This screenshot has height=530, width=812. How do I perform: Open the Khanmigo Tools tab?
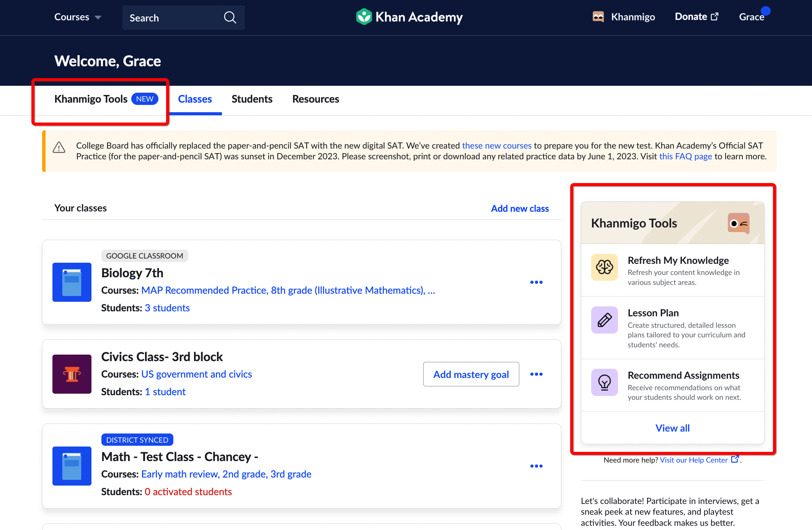91,99
